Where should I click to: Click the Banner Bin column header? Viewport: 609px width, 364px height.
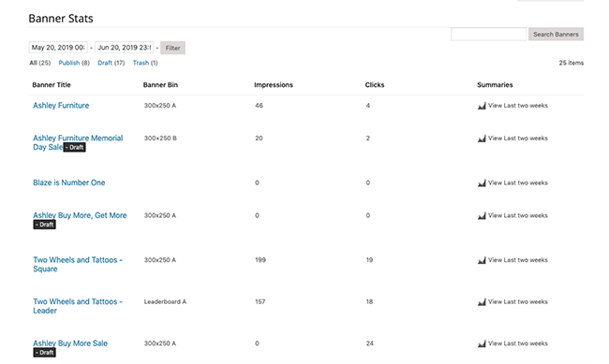160,85
